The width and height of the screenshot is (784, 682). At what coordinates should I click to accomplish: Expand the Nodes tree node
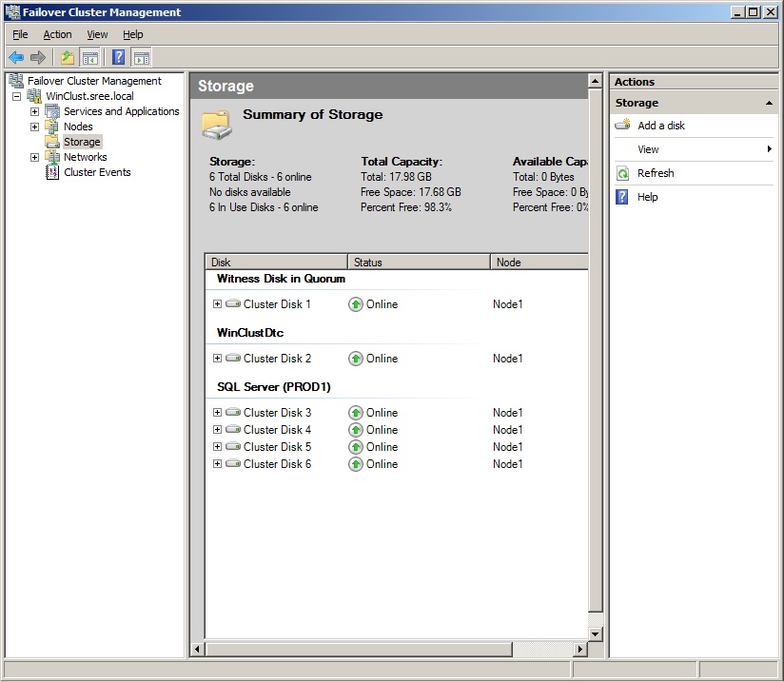35,127
